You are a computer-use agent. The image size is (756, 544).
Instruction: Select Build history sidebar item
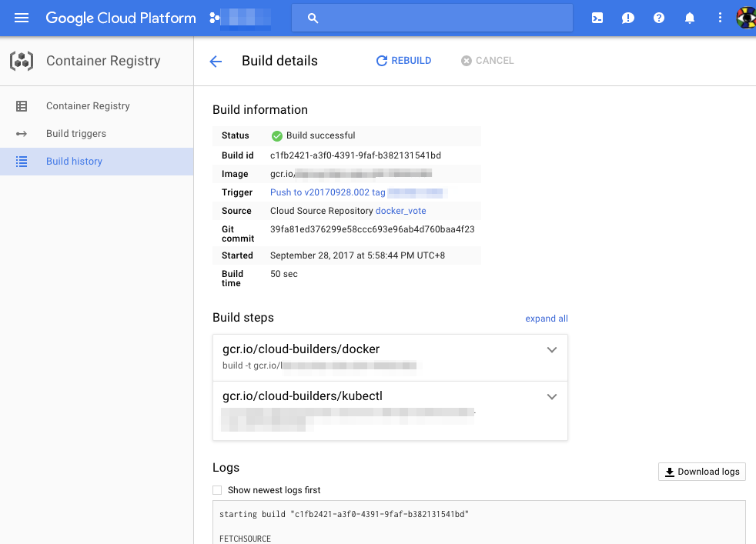(96, 162)
